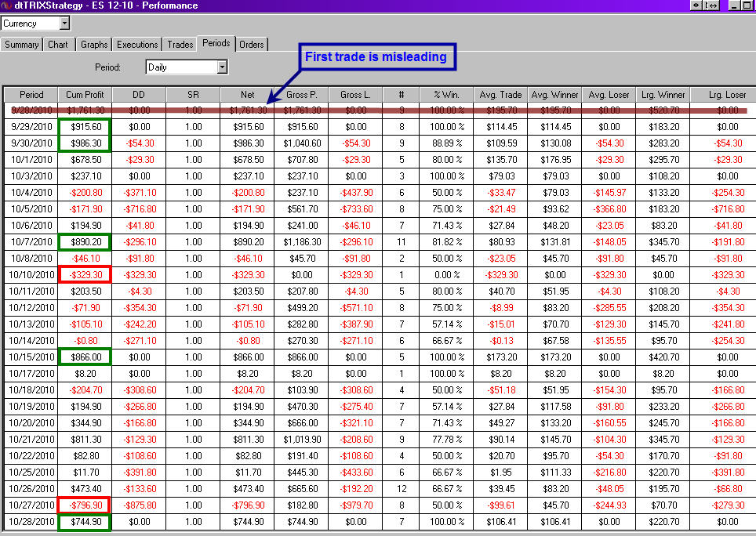Image resolution: width=756 pixels, height=536 pixels.
Task: Select the Periods tab
Action: (x=216, y=43)
